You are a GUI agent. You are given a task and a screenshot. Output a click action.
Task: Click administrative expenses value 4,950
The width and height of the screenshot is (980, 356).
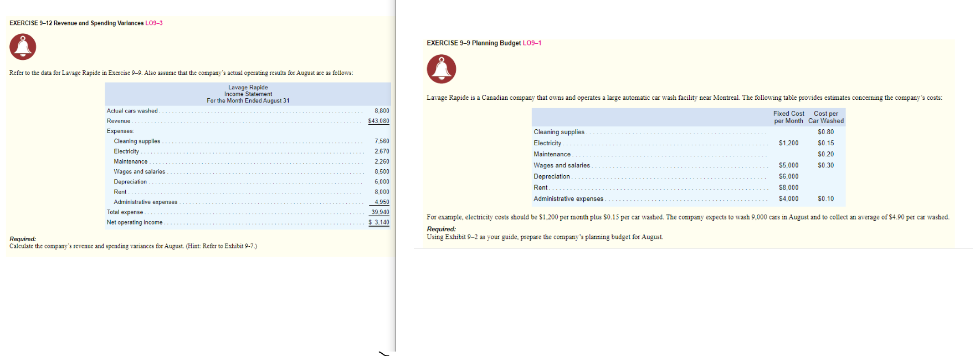pos(382,202)
